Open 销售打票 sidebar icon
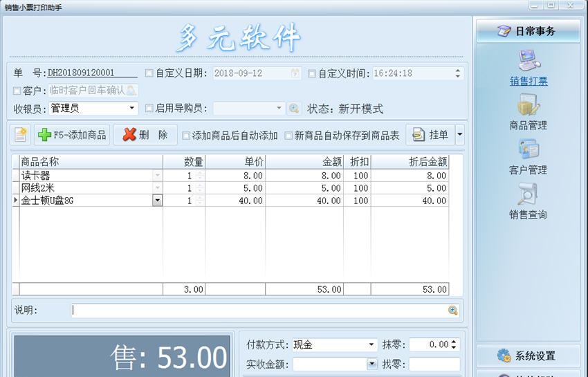Image resolution: width=588 pixels, height=377 pixels. [529, 61]
